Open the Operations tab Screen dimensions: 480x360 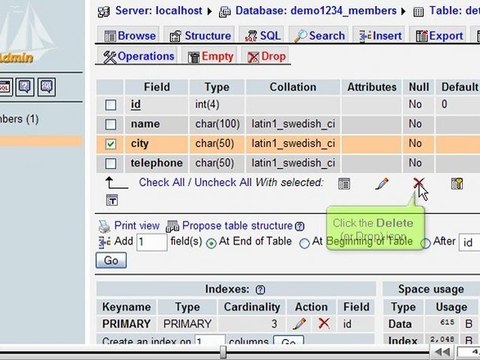click(138, 56)
